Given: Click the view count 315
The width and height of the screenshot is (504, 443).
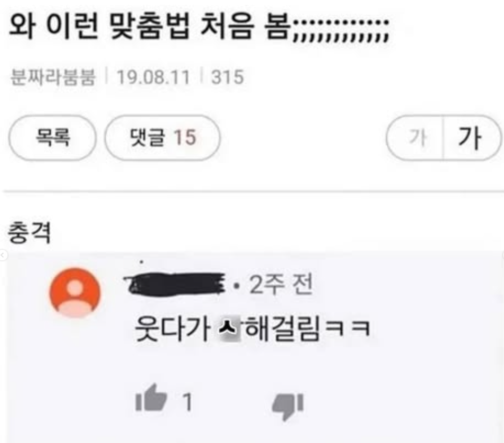Looking at the screenshot, I should pos(227,77).
